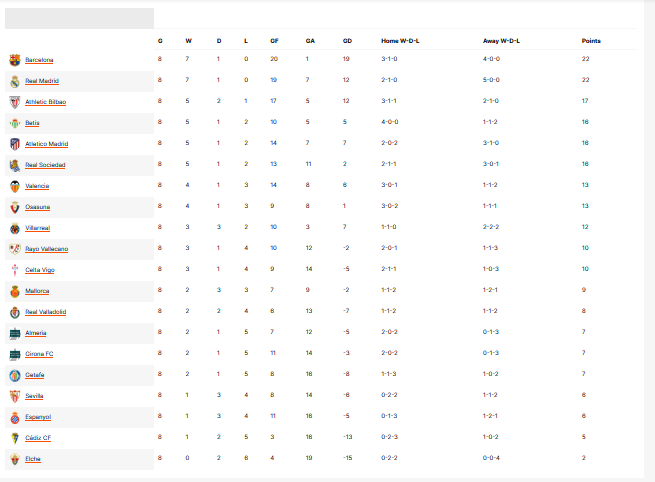Select the Points column header
Image resolution: width=655 pixels, height=482 pixels.
[x=591, y=41]
